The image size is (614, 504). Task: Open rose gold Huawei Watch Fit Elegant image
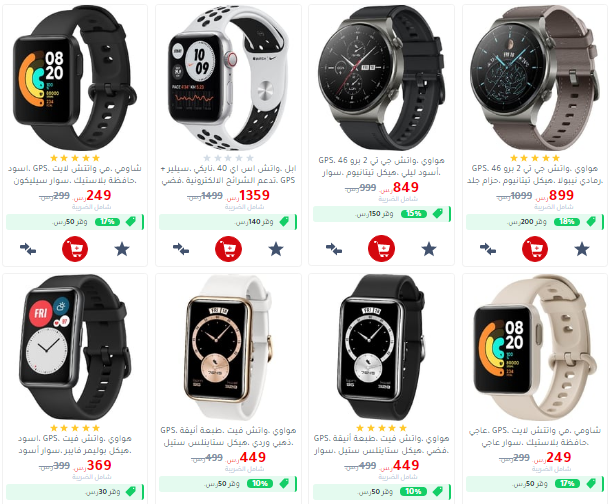(228, 347)
